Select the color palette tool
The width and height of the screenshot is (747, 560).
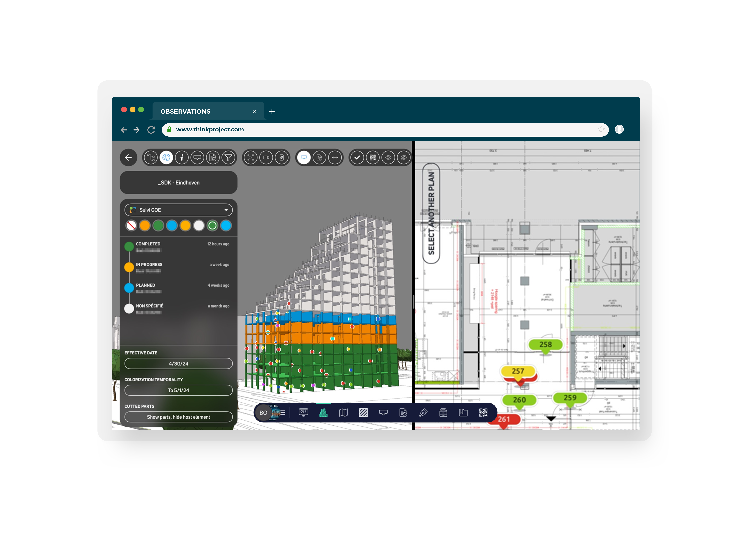tap(166, 158)
